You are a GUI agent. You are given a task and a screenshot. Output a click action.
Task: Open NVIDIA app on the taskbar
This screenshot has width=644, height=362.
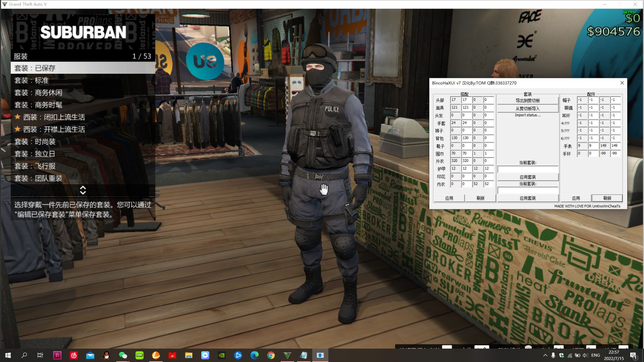[221, 355]
